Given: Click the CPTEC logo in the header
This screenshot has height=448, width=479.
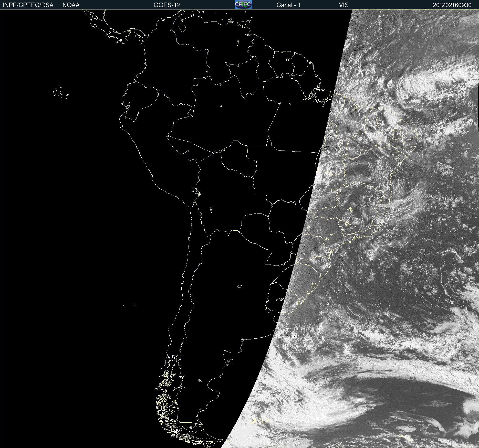Looking at the screenshot, I should [x=243, y=5].
